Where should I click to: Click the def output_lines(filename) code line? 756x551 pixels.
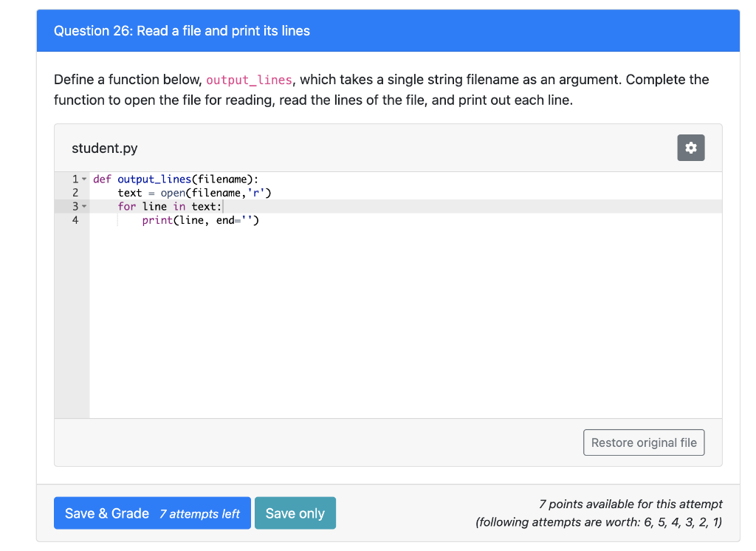(176, 179)
